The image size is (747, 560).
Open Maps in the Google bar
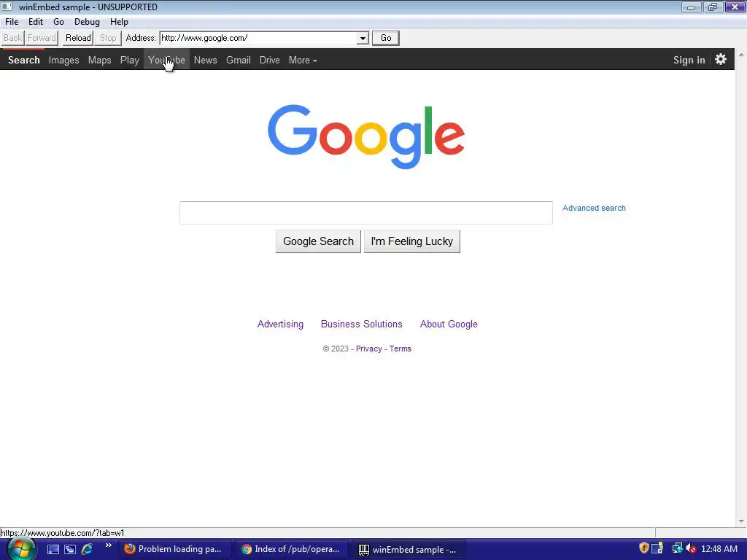click(99, 60)
